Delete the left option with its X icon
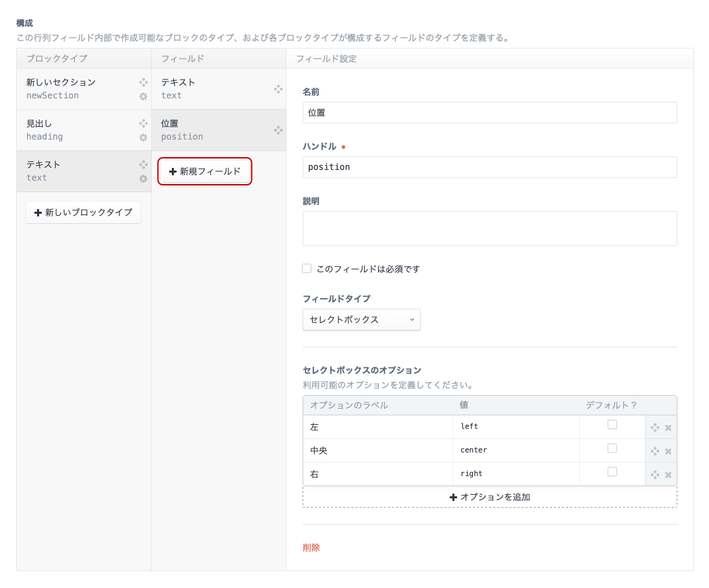Viewport: 709px width, 588px height. click(668, 427)
